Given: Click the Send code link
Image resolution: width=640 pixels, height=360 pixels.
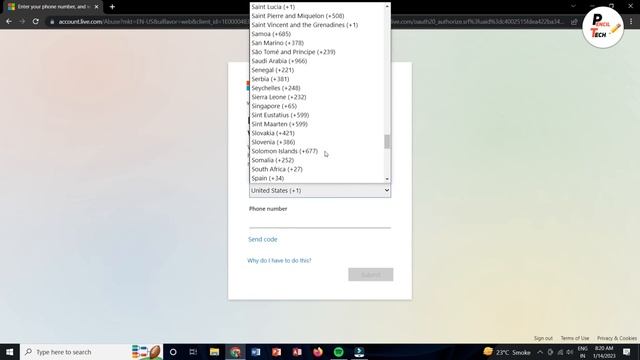Looking at the screenshot, I should coord(262,239).
